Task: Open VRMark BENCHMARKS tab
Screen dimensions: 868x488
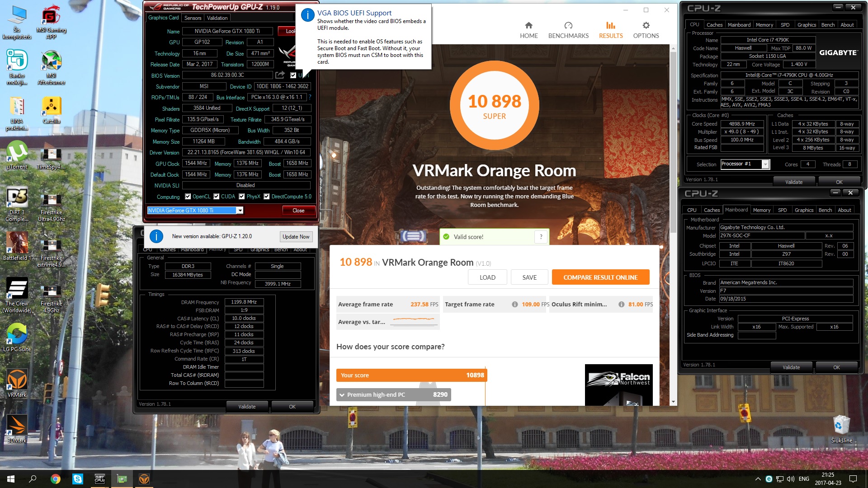Action: click(568, 30)
